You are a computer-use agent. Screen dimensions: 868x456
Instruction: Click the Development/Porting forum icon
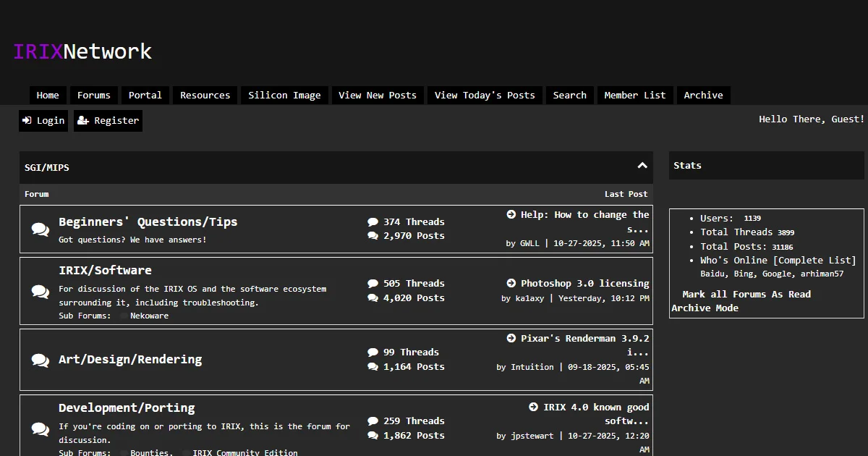pyautogui.click(x=41, y=428)
